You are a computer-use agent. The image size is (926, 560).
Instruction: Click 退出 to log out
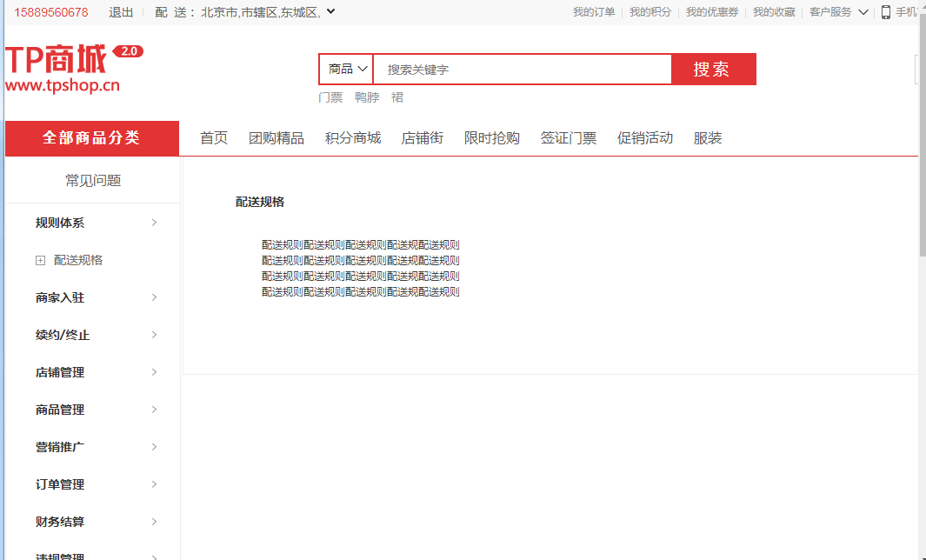121,12
